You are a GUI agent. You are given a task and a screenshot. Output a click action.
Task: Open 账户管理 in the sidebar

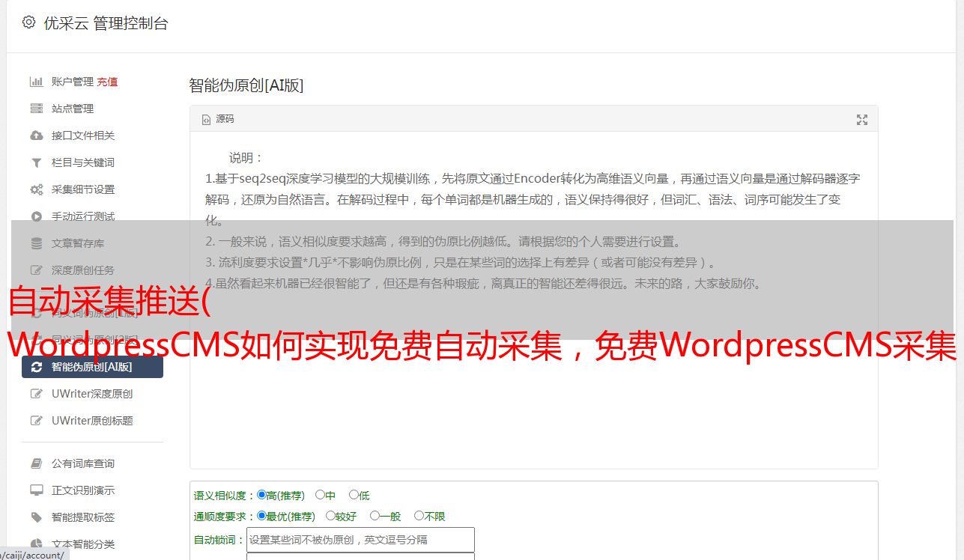pos(73,82)
